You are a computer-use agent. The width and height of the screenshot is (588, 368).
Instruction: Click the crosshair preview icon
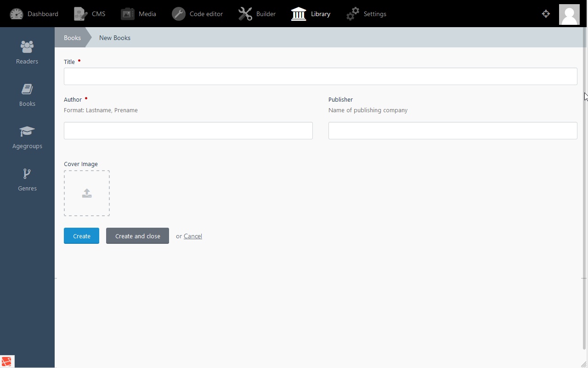(546, 14)
